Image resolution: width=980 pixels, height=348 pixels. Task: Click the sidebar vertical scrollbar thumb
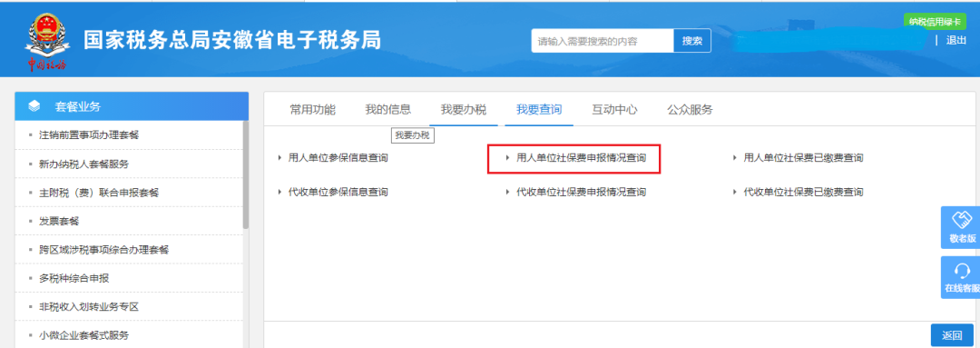point(246,175)
